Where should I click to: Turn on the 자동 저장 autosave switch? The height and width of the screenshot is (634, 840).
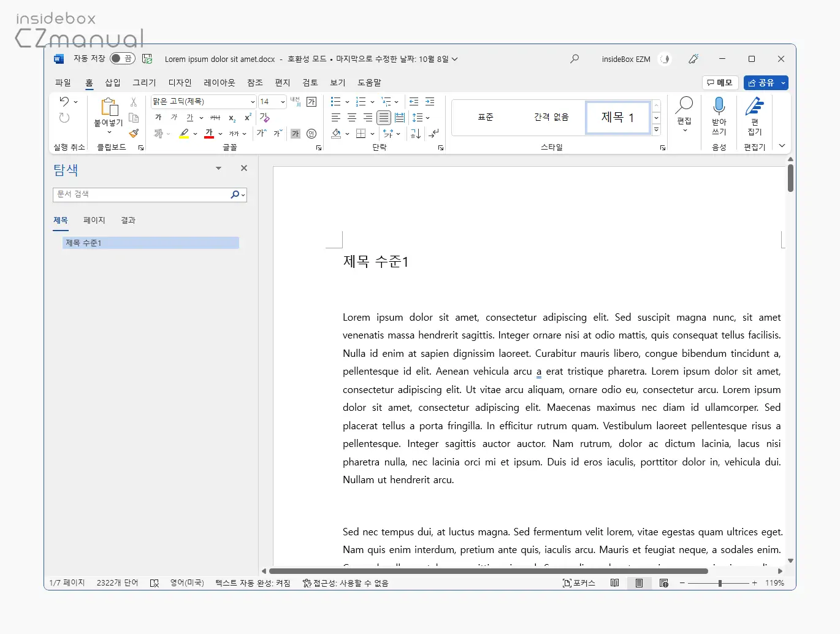point(121,59)
